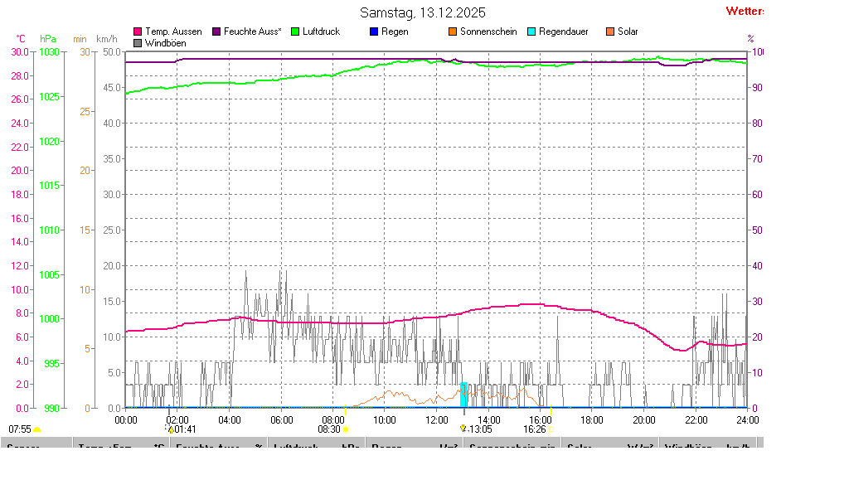The width and height of the screenshot is (849, 504).
Task: Select the pink Temp. Aussen legend swatch
Action: coord(138,31)
